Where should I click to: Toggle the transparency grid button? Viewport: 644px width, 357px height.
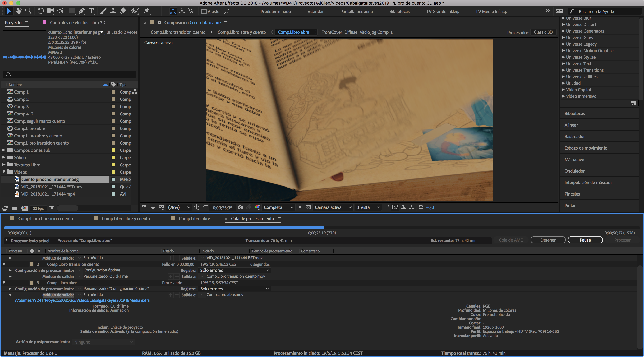click(x=308, y=207)
